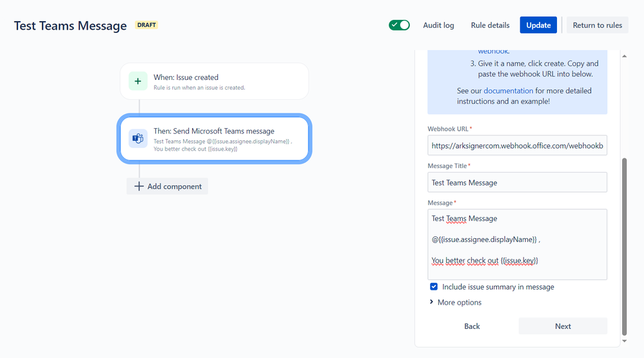Click the Next button
This screenshot has height=358, width=644.
click(563, 326)
